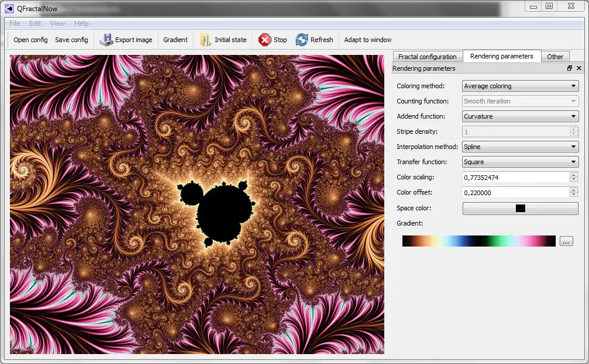The height and width of the screenshot is (364, 589).
Task: Undock the Rendering parameters panel
Action: pyautogui.click(x=569, y=68)
